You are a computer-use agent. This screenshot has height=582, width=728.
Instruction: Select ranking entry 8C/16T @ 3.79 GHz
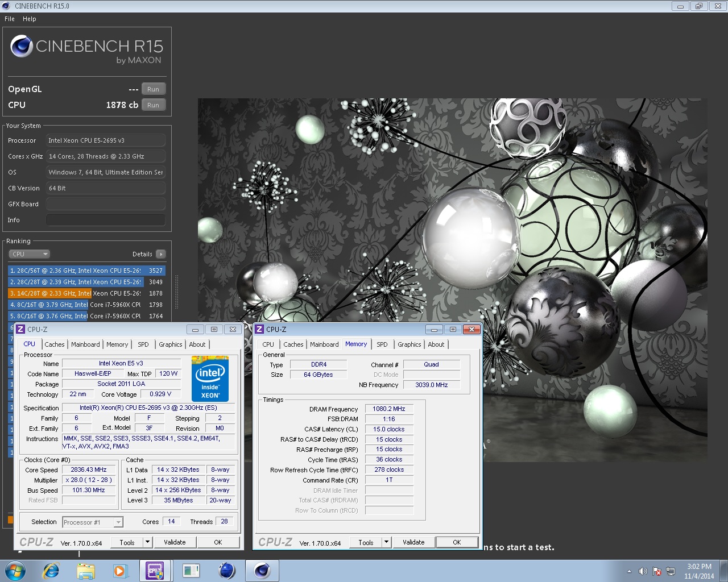[86, 305]
